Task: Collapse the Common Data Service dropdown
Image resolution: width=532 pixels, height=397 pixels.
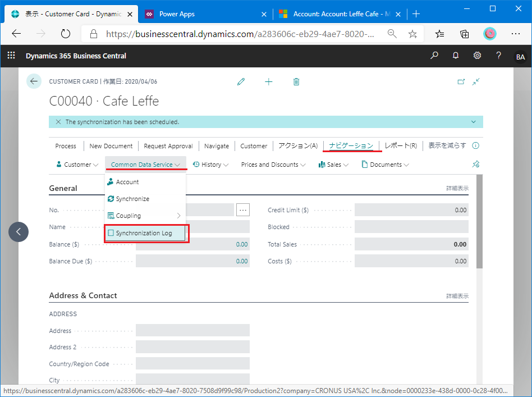Action: tap(145, 165)
